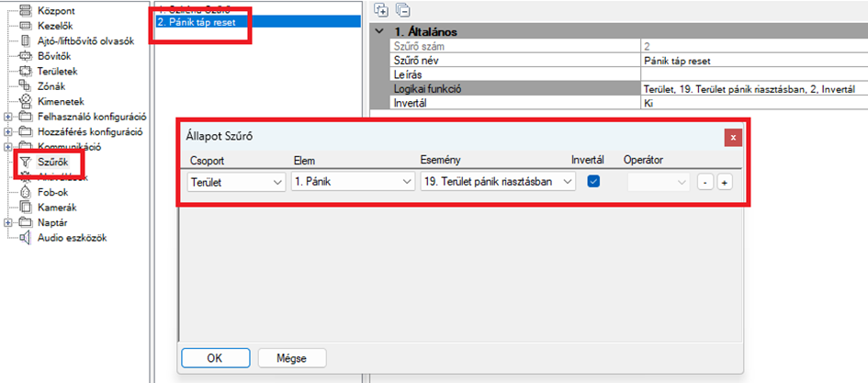The height and width of the screenshot is (383, 868).
Task: Select the Szűrők funnel icon
Action: click(x=26, y=162)
